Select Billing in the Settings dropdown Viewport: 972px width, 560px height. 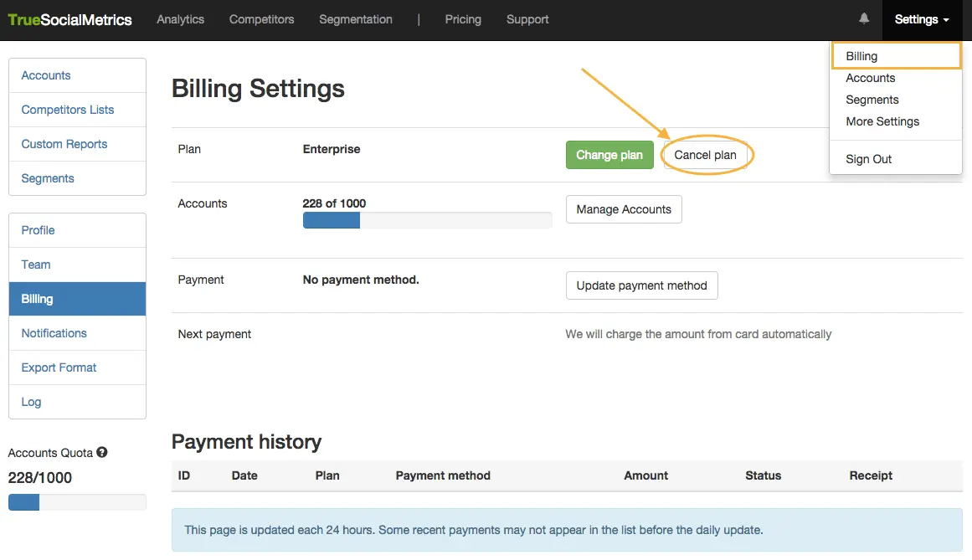coord(861,56)
